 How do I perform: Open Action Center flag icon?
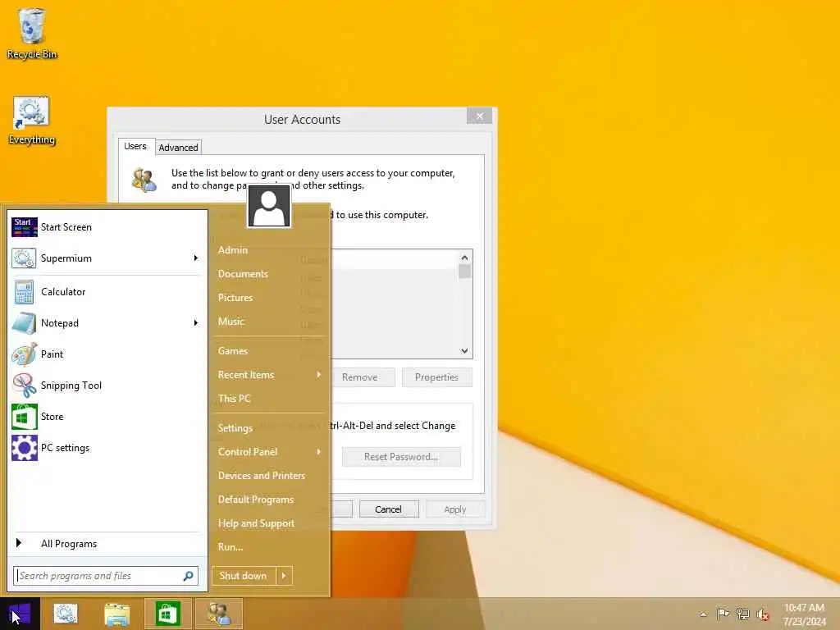(723, 614)
